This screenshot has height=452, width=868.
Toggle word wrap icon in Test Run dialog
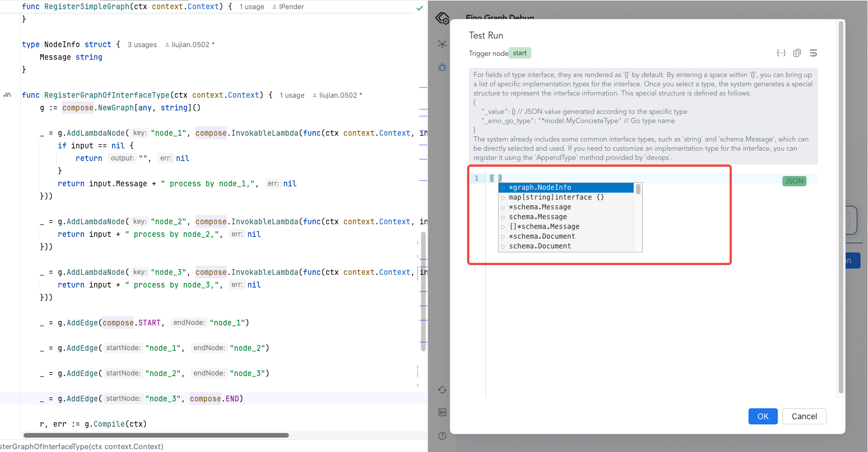click(813, 53)
